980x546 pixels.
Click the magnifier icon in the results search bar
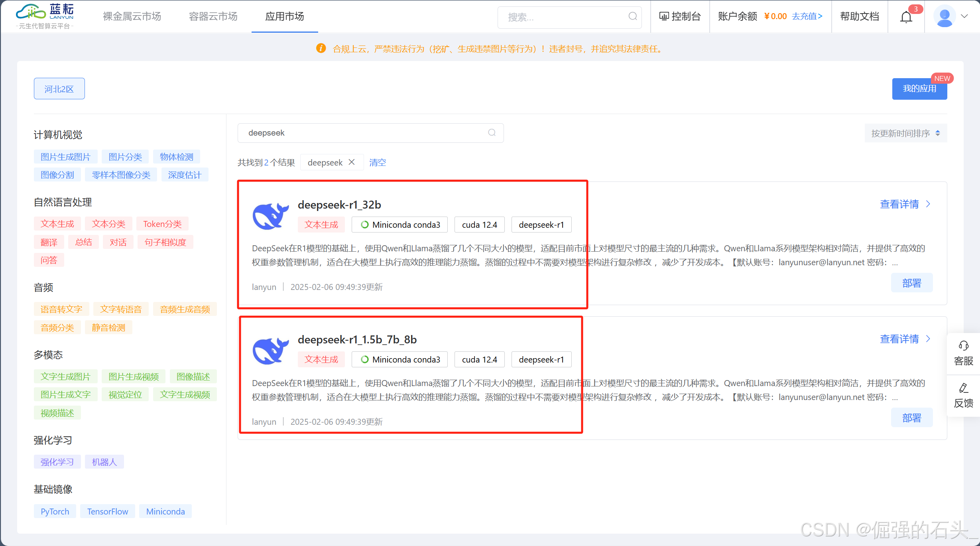coord(491,133)
